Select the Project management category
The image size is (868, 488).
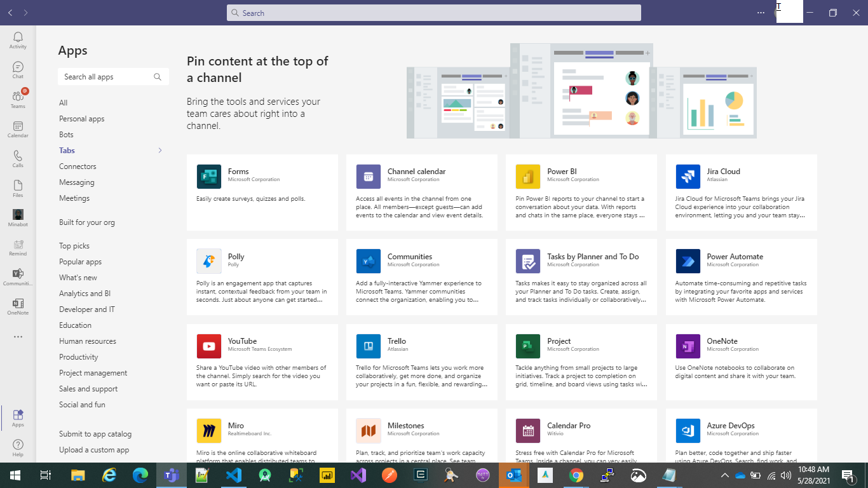pyautogui.click(x=93, y=372)
